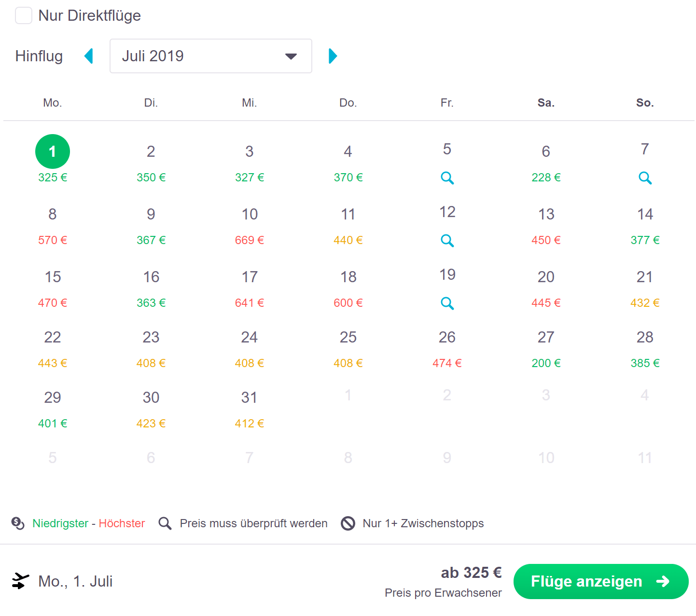Select July 27 at 200 €
This screenshot has width=696, height=616.
click(546, 349)
